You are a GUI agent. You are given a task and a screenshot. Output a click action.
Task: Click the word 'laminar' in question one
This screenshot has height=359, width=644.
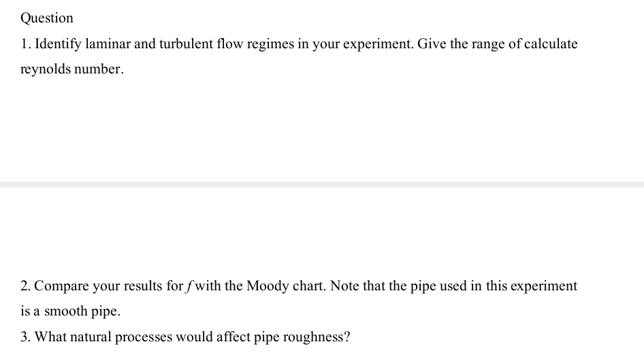pos(108,44)
